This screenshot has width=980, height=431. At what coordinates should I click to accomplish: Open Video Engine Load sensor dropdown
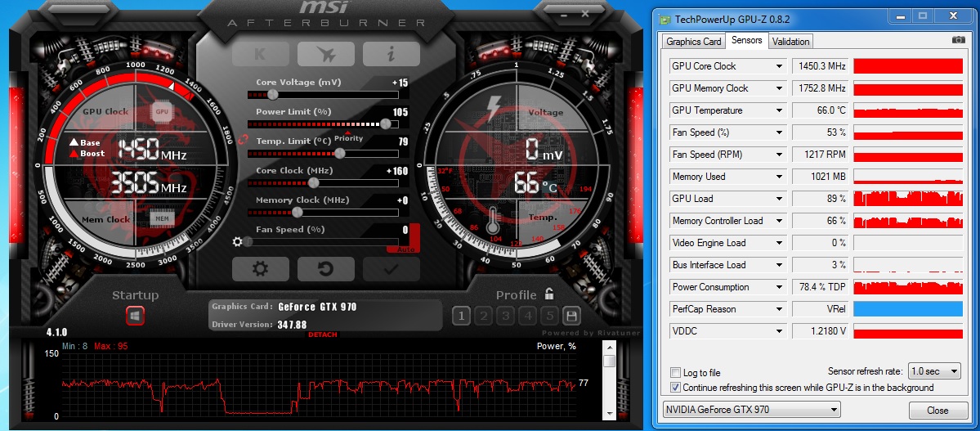click(x=780, y=243)
